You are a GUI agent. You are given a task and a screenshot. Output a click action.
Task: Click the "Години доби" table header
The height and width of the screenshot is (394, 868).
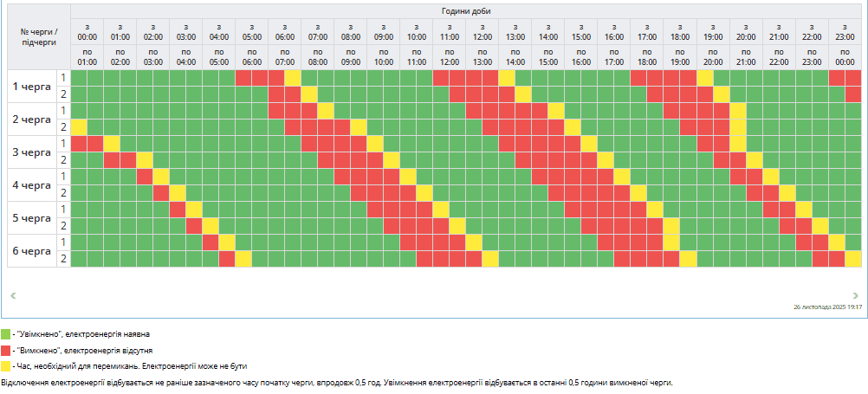pyautogui.click(x=466, y=11)
